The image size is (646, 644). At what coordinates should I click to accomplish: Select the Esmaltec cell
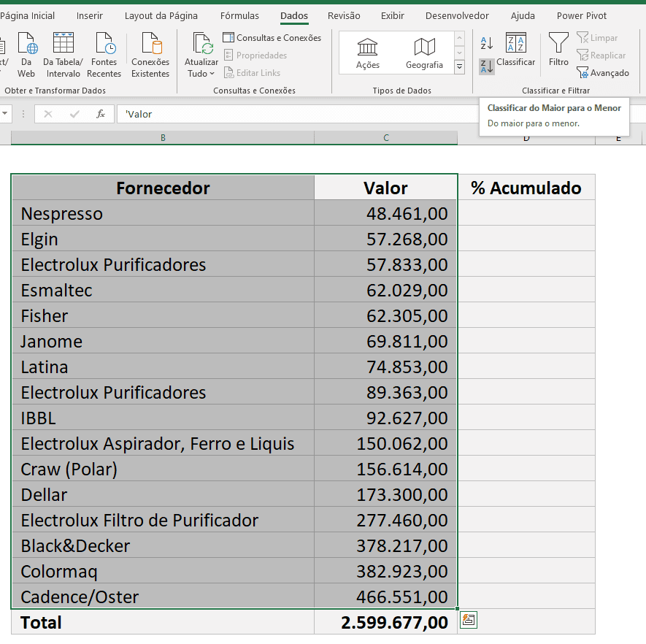(164, 290)
